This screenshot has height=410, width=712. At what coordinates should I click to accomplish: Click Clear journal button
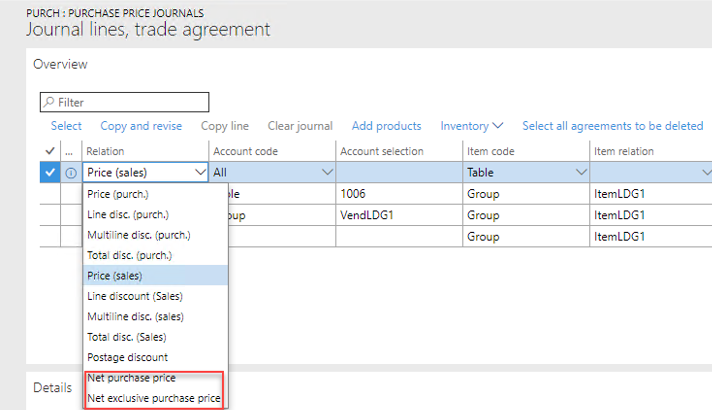(300, 126)
